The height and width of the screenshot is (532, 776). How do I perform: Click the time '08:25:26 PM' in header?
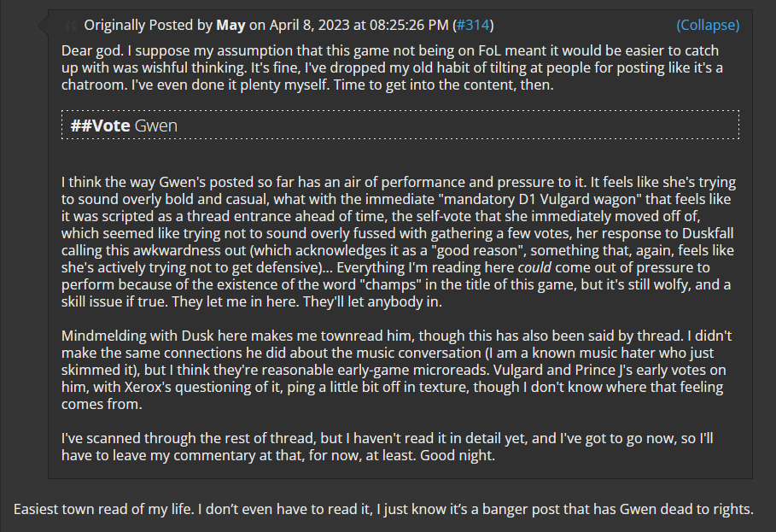pyautogui.click(x=413, y=25)
